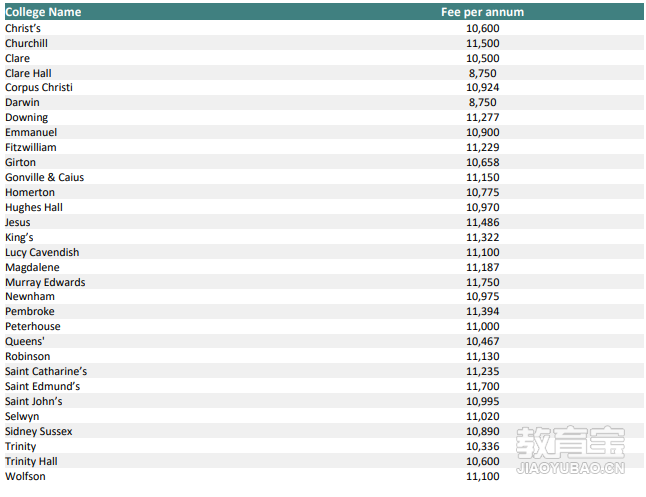Select the 10,467 fee value
The width and height of the screenshot is (646, 497).
[x=482, y=342]
